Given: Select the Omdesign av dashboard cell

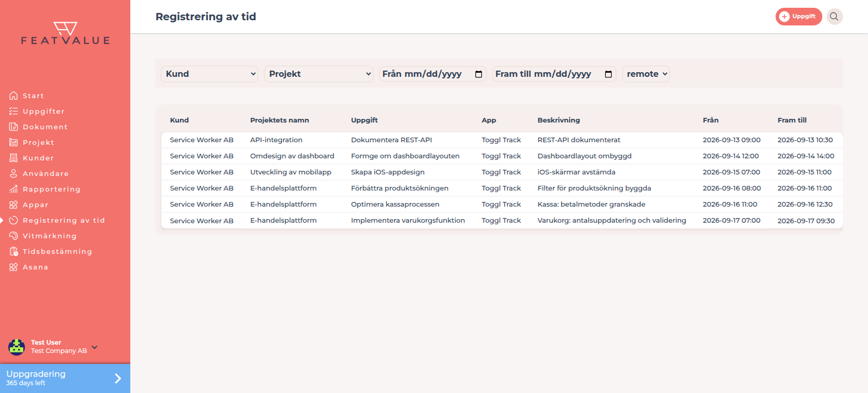Looking at the screenshot, I should coord(292,156).
